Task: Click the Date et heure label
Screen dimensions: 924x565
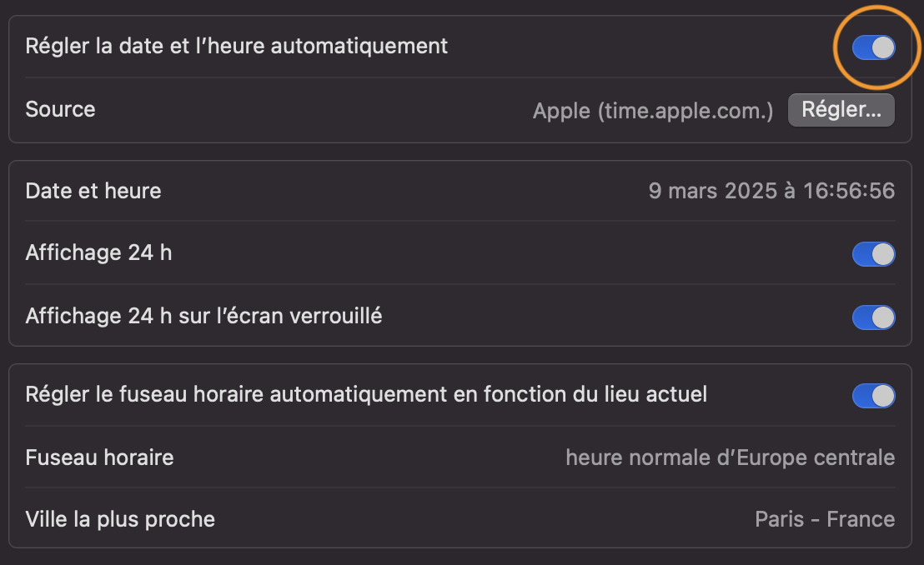Action: pyautogui.click(x=93, y=191)
